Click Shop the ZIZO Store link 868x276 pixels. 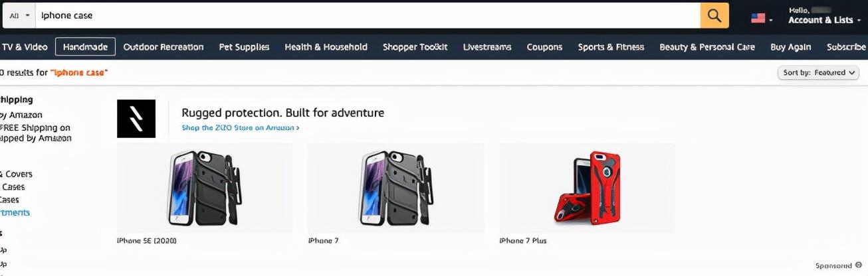[x=241, y=127]
